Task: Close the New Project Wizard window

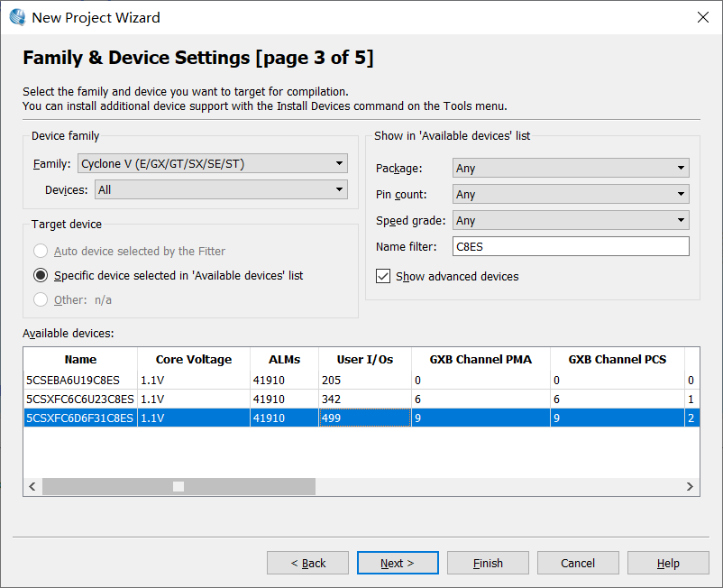Action: tap(702, 17)
